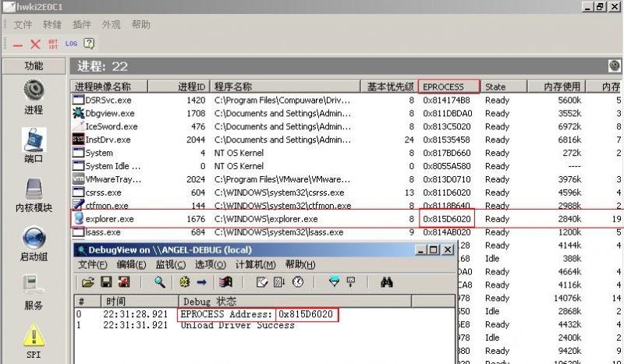This screenshot has width=624, height=364.
Task: Select the VMwareTray process row
Action: (347, 179)
